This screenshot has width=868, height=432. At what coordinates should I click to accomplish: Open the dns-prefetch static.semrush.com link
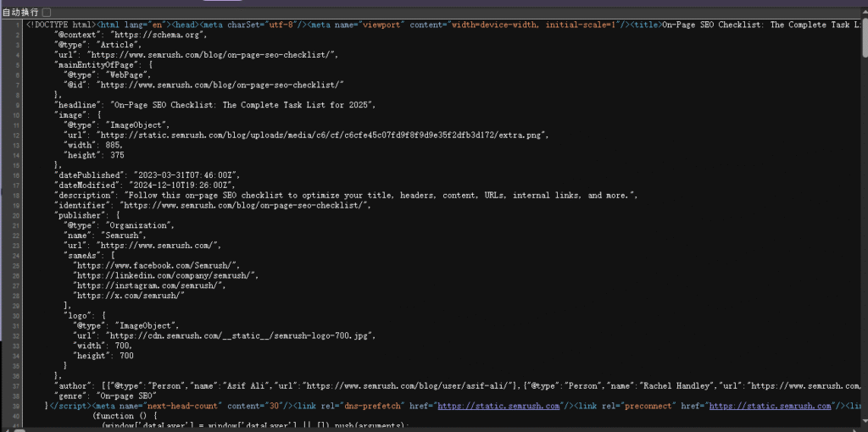tap(498, 406)
